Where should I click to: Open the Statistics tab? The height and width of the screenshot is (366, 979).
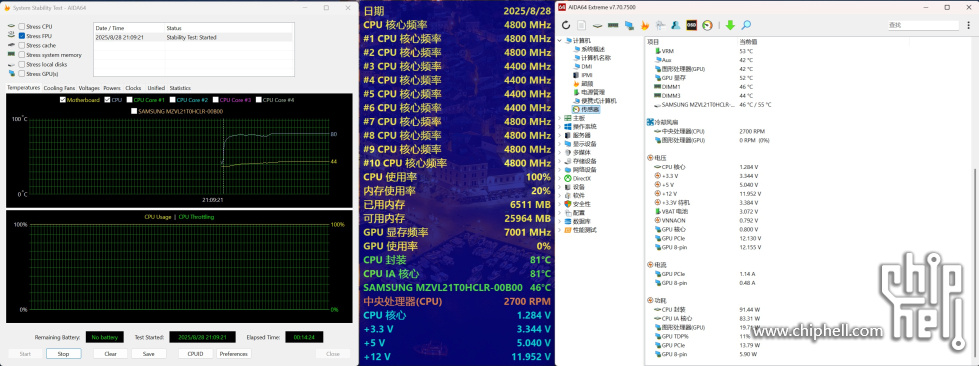[180, 88]
